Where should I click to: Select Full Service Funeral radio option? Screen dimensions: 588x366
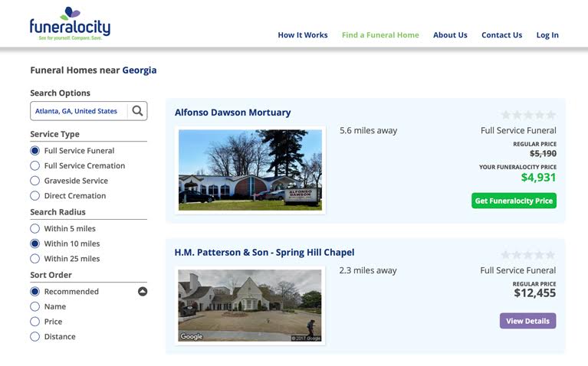coord(34,151)
